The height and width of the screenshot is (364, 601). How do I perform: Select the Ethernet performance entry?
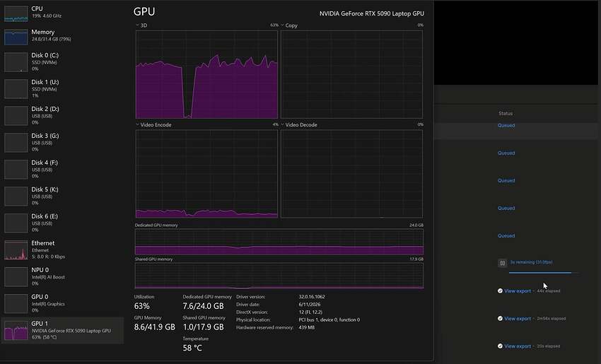tap(62, 249)
